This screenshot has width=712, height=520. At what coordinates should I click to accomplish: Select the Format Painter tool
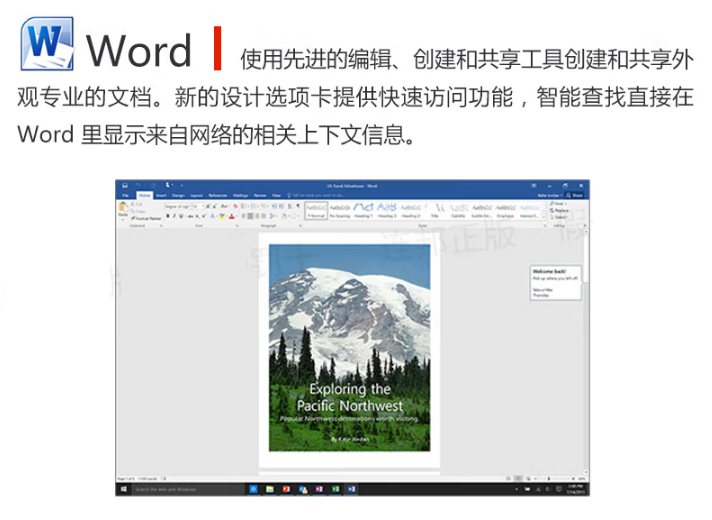pos(147,217)
